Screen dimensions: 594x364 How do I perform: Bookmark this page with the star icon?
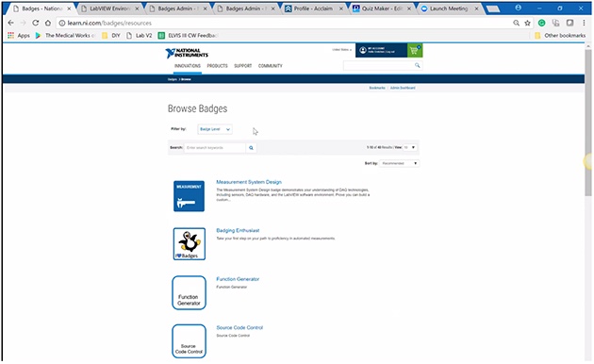coord(527,24)
